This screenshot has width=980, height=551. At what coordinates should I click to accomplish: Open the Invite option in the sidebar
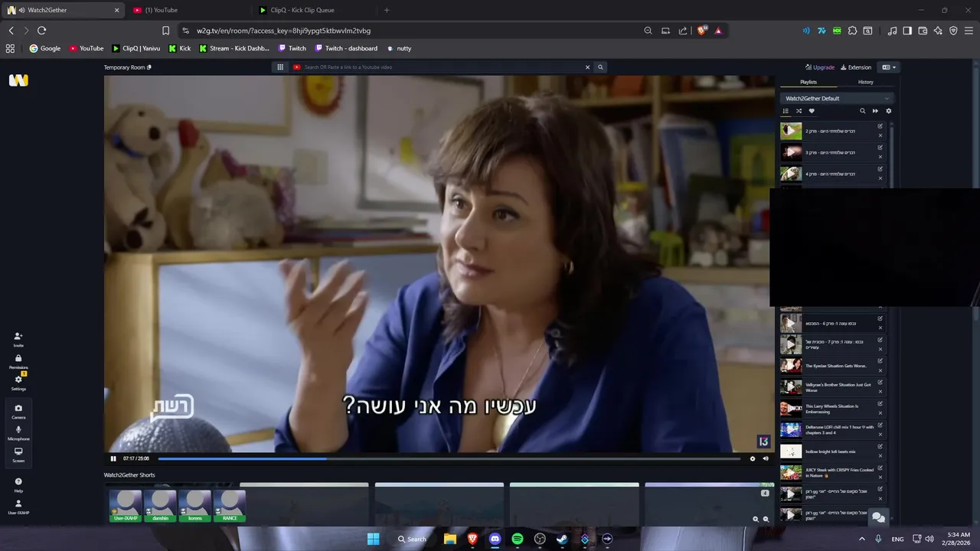(x=18, y=339)
